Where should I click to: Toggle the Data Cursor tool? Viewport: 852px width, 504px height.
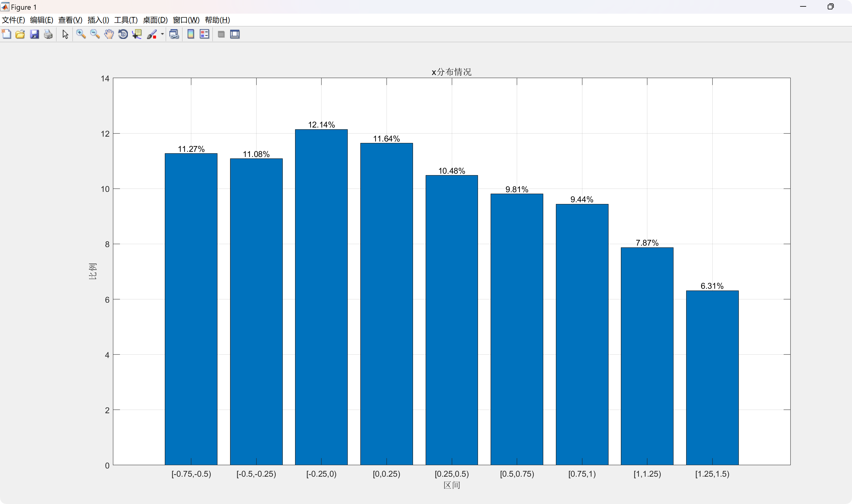[x=137, y=34]
